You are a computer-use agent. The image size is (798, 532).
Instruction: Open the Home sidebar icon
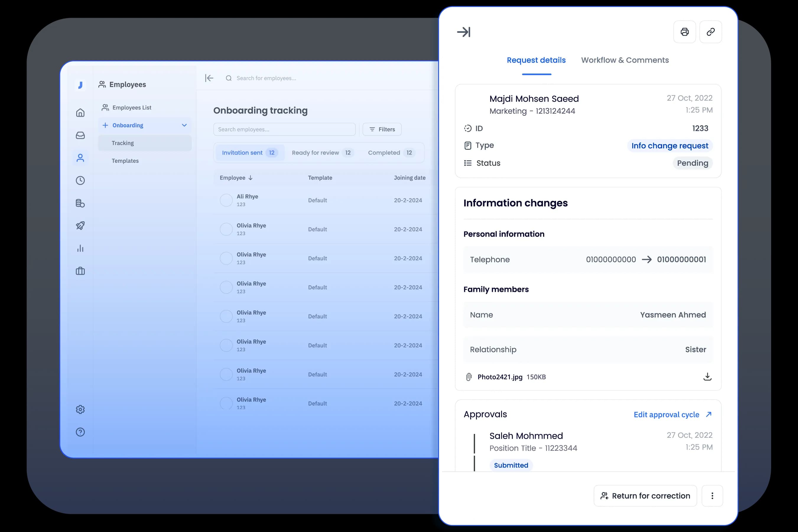pos(80,113)
